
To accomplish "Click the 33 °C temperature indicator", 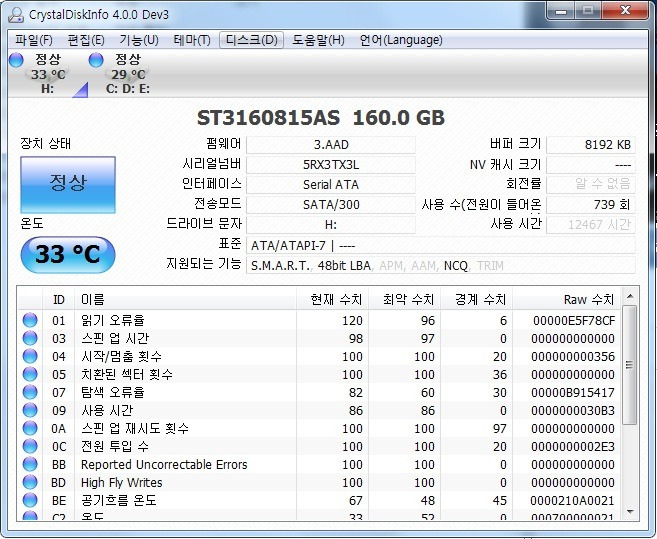I will tap(68, 254).
